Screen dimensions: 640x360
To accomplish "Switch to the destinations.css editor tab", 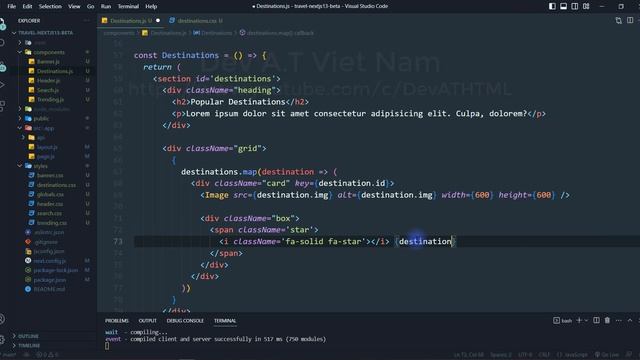I will tap(196, 20).
